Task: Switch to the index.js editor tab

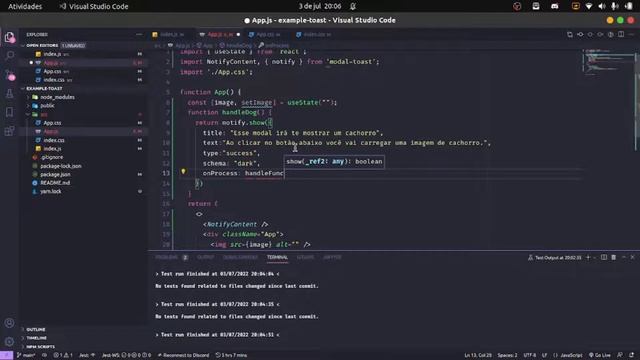Action: click(x=171, y=35)
